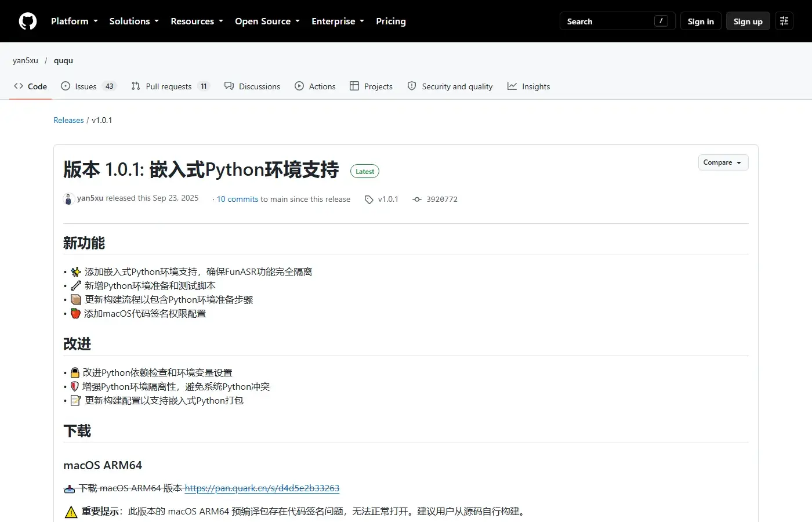
Task: Click the 新功能 section heading
Action: 84,243
